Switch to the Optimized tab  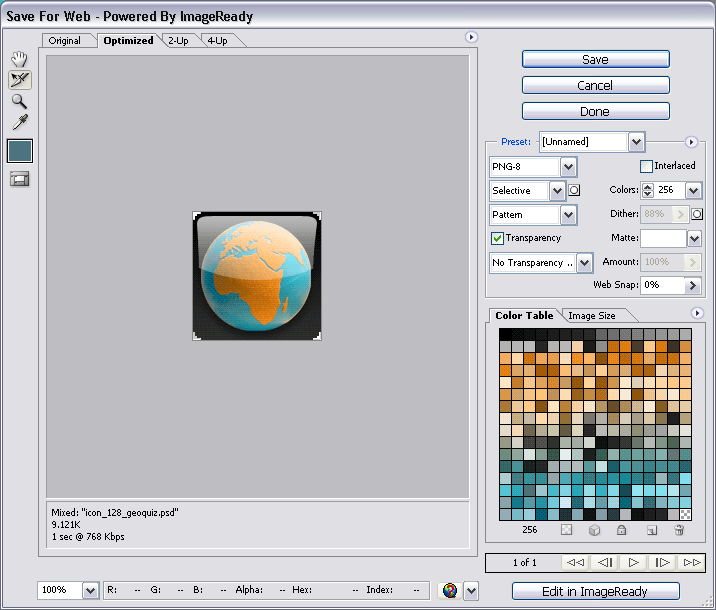point(128,41)
